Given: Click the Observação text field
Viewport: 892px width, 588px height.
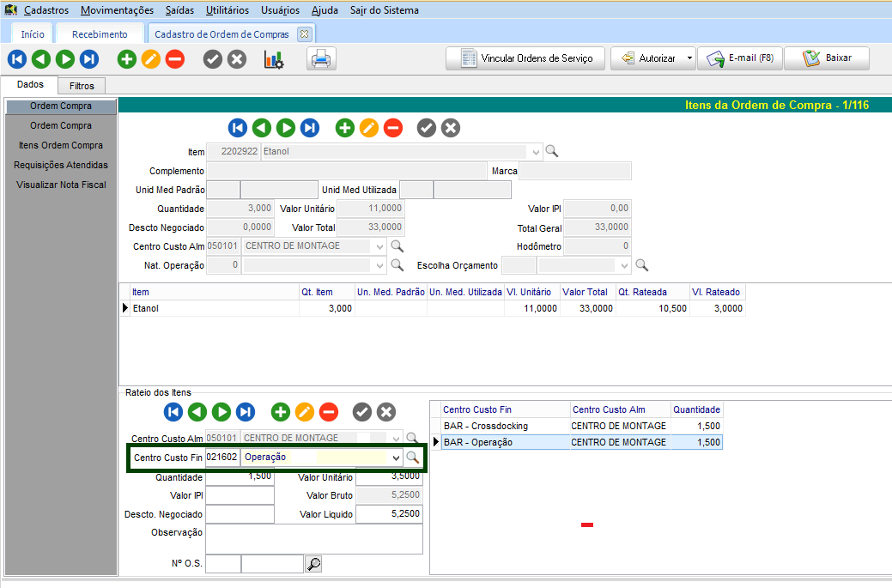Looking at the screenshot, I should pyautogui.click(x=314, y=539).
